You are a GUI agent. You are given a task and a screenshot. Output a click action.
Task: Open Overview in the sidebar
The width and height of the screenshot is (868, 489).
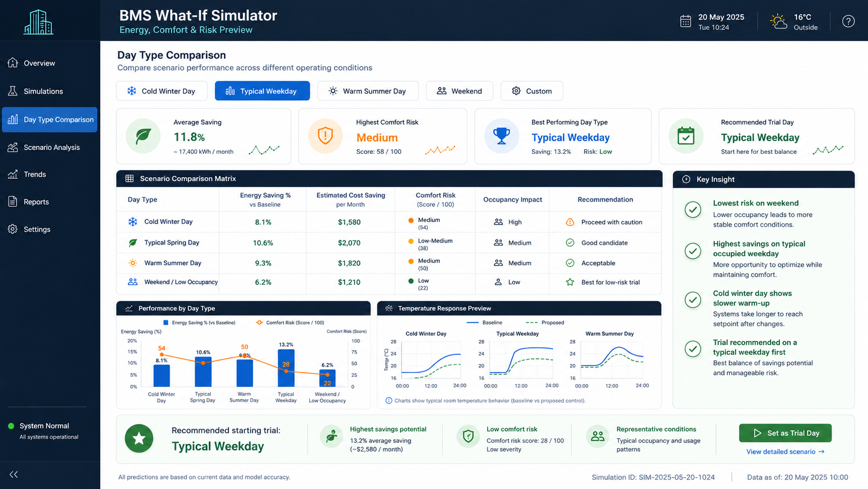tap(50, 63)
